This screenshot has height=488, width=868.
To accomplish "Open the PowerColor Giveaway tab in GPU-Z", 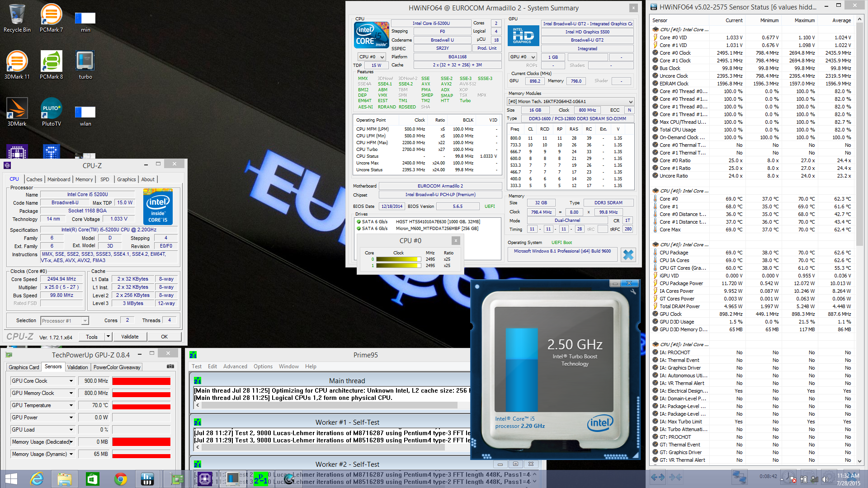I will pos(117,367).
